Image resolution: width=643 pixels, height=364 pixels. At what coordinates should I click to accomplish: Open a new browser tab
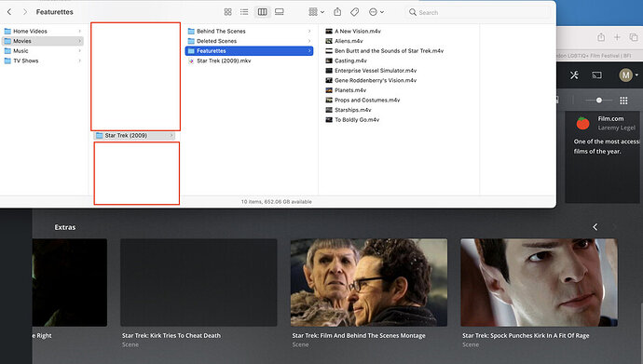(x=617, y=37)
